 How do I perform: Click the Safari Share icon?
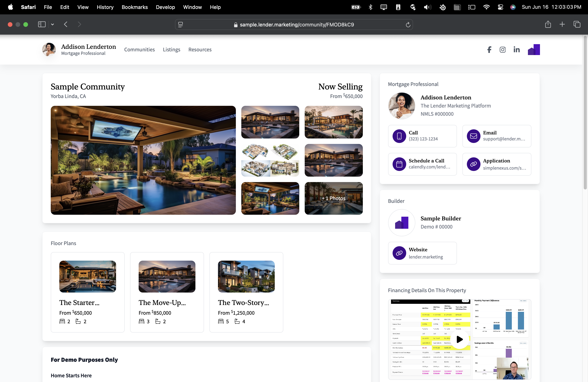(548, 25)
